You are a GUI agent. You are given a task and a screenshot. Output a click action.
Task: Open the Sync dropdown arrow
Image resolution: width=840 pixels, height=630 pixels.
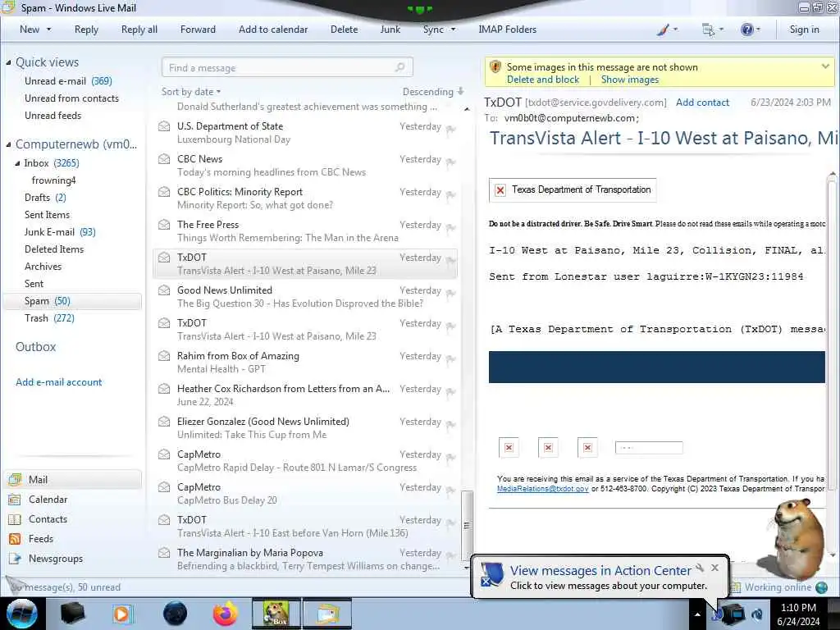(453, 30)
